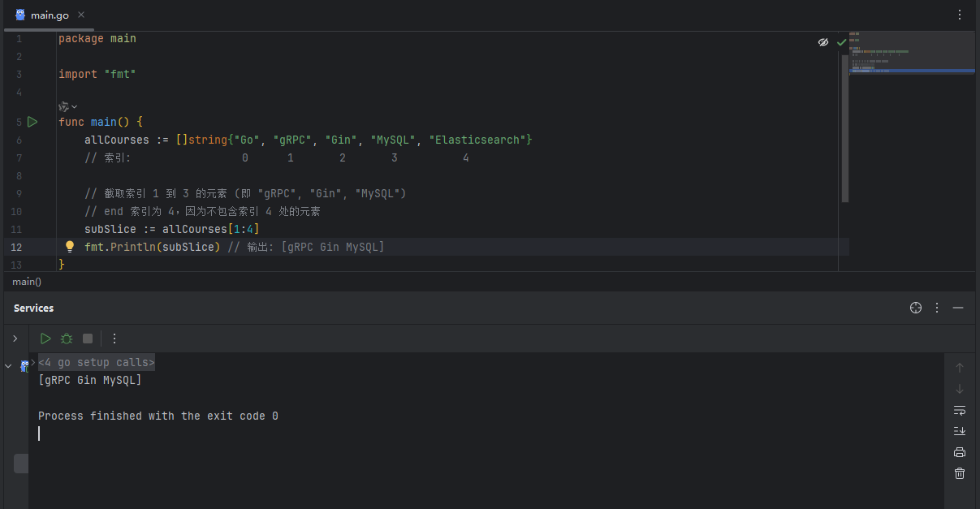The width and height of the screenshot is (980, 509).
Task: Click the import "fmt" statement
Action: click(97, 74)
